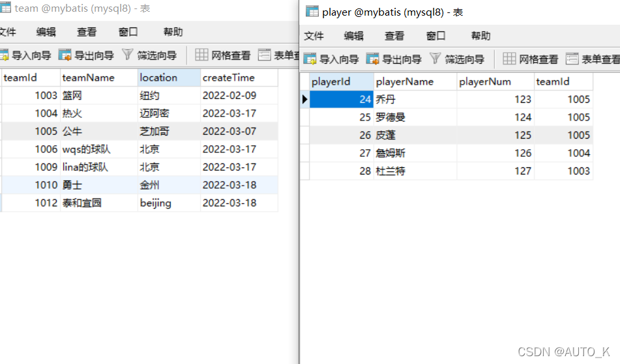
Task: Click current-row arrow indicator in player table
Action: click(x=304, y=99)
